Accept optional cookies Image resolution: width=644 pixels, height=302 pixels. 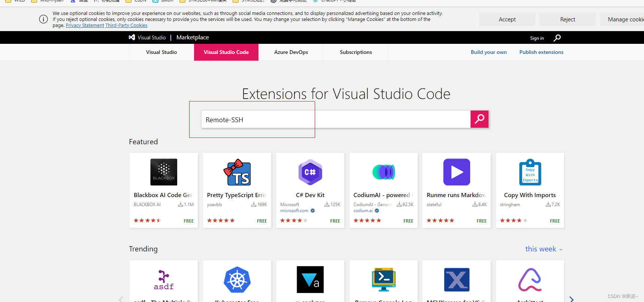click(x=507, y=19)
